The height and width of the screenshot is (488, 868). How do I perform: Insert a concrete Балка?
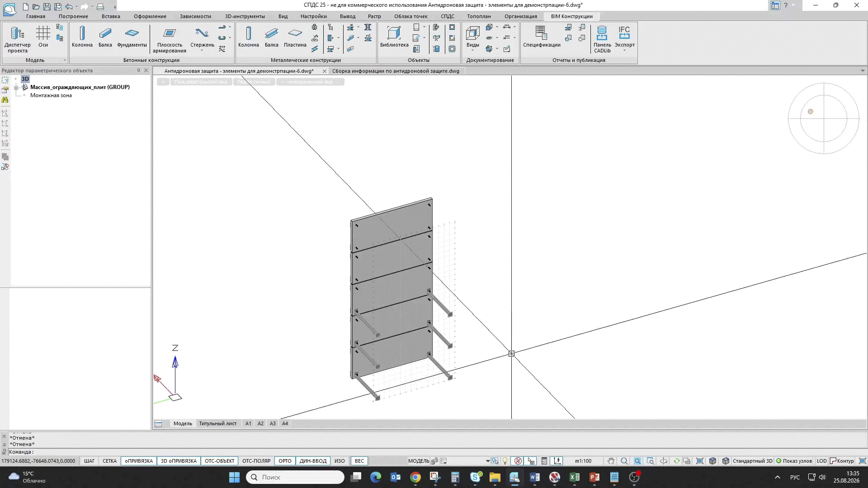point(105,37)
